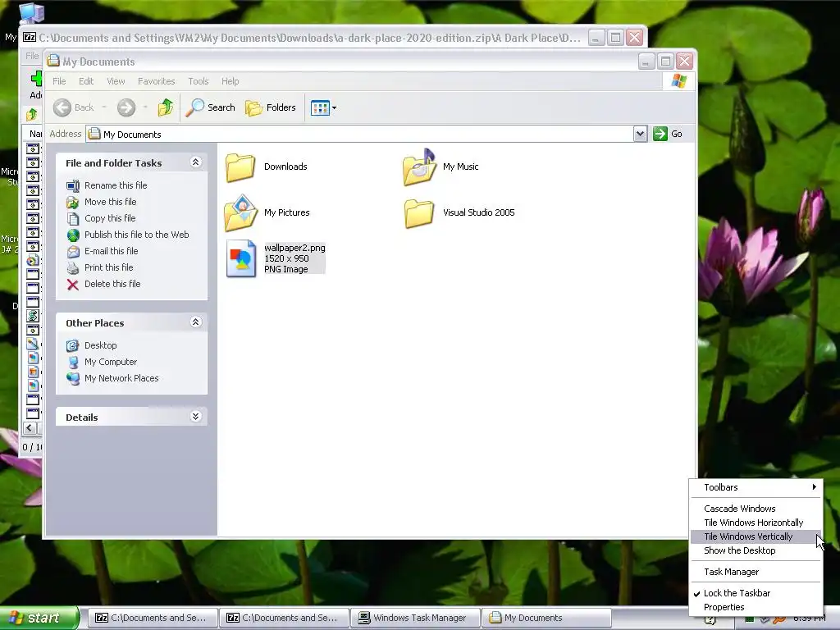The width and height of the screenshot is (840, 630).
Task: Click the green Go button
Action: tap(668, 134)
